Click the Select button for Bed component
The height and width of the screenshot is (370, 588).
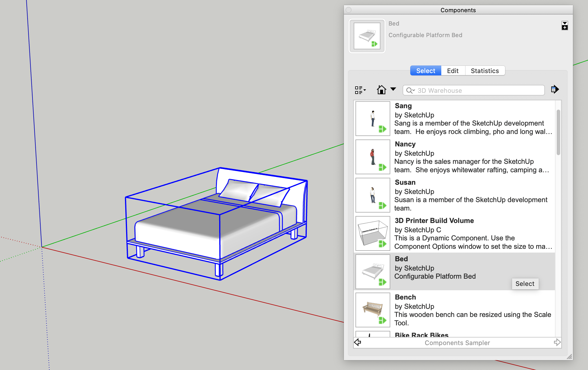point(525,283)
